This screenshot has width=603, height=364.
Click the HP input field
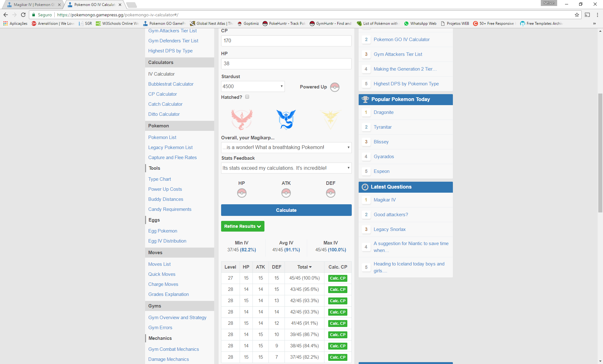coord(286,64)
